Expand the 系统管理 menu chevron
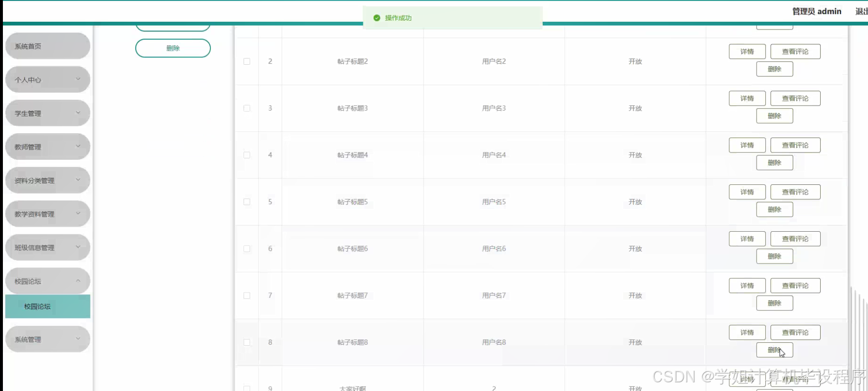The height and width of the screenshot is (391, 868). pyautogui.click(x=78, y=339)
